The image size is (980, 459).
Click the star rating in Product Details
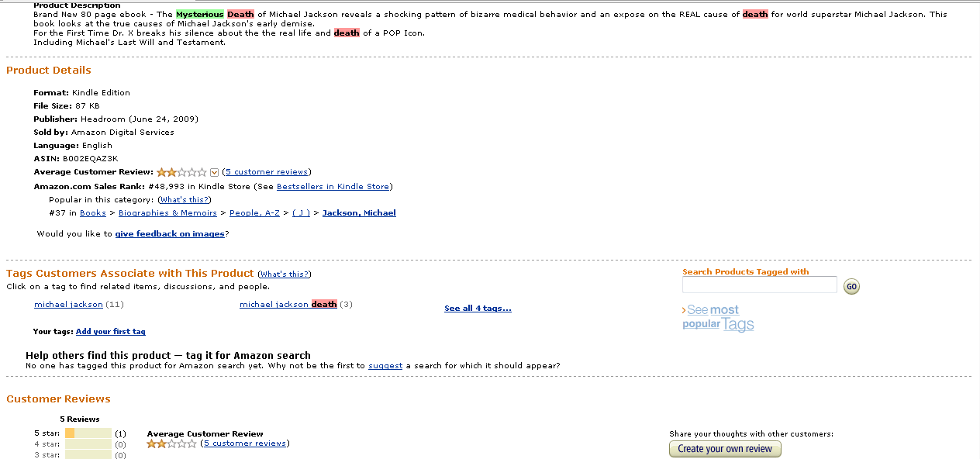181,172
